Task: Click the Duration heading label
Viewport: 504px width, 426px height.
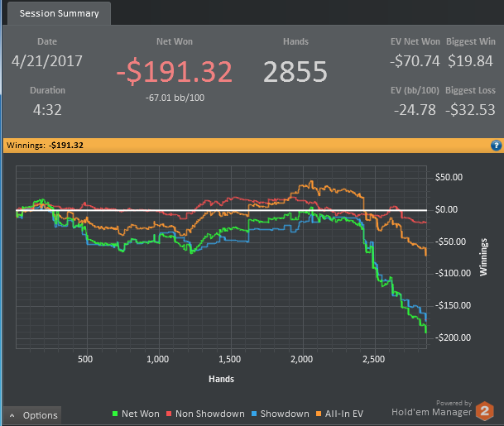Action: pos(47,90)
